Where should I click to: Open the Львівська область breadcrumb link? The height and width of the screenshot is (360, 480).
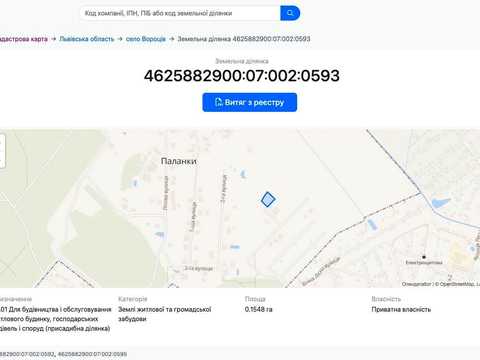87,39
